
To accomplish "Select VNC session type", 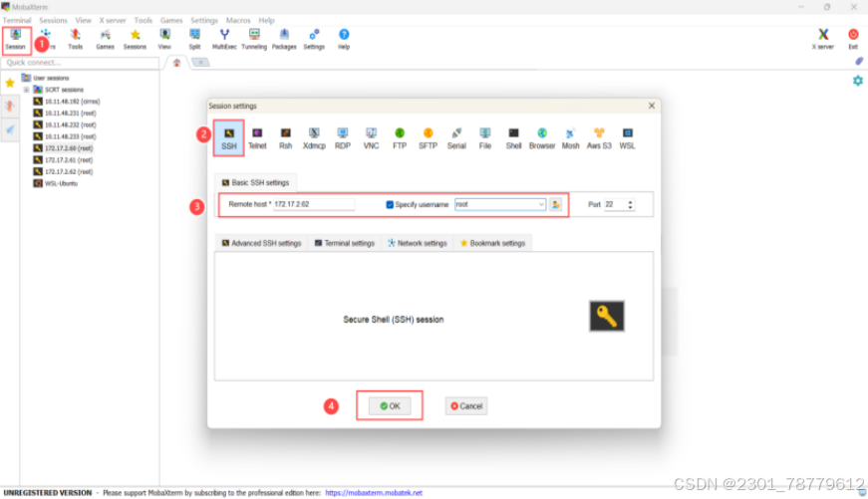I will [x=371, y=138].
